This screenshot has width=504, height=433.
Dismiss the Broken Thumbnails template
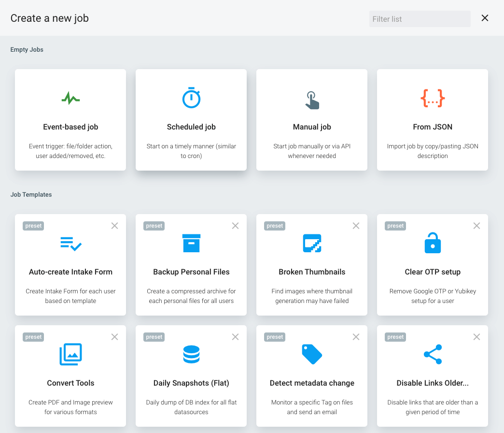(356, 226)
